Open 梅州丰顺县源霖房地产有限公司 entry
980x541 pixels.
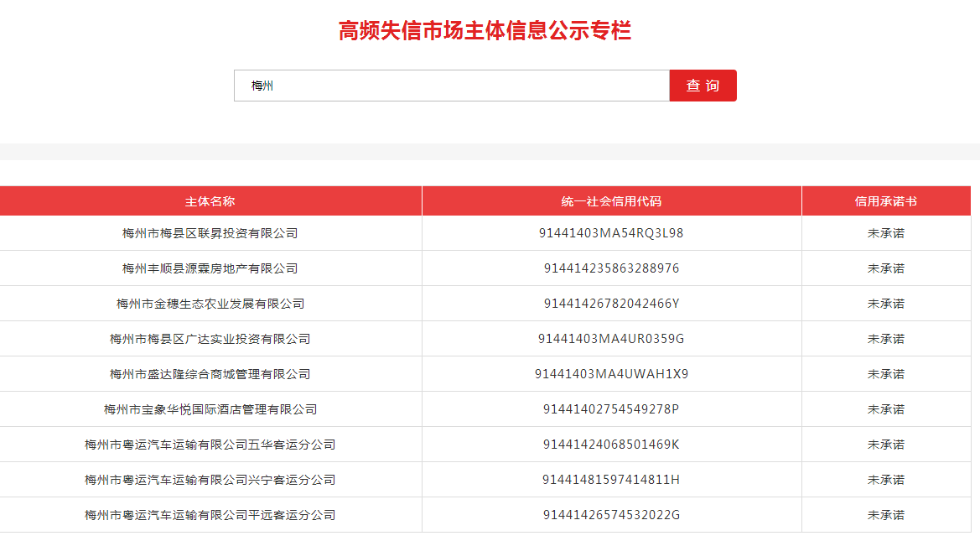[x=210, y=268]
